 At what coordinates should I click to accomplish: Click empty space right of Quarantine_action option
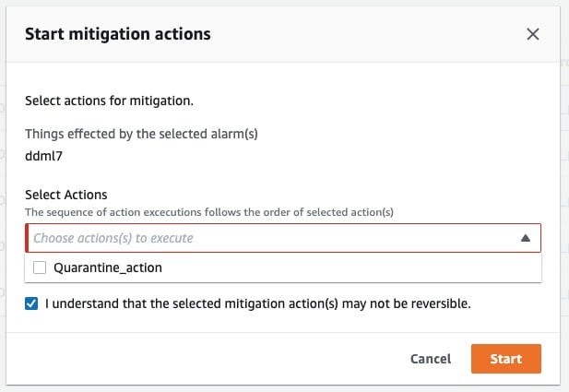click(x=369, y=268)
